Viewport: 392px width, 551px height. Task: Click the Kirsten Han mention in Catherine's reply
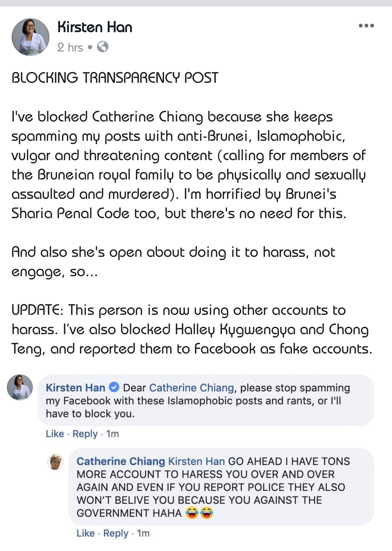tap(196, 461)
